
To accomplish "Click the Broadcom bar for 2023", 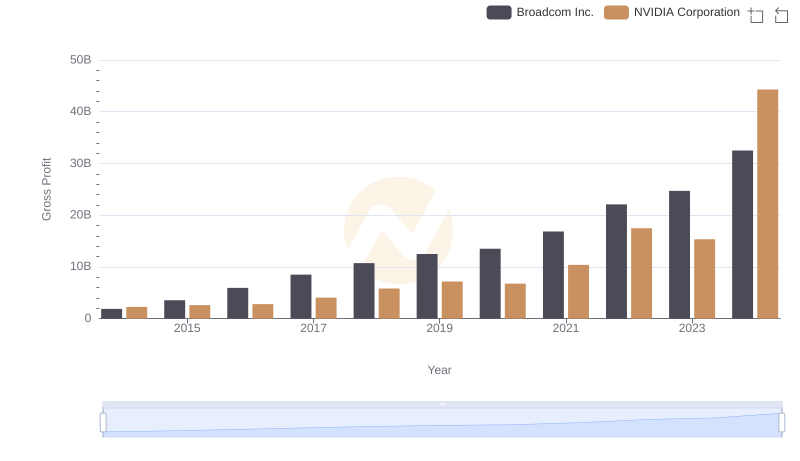I will coord(679,255).
